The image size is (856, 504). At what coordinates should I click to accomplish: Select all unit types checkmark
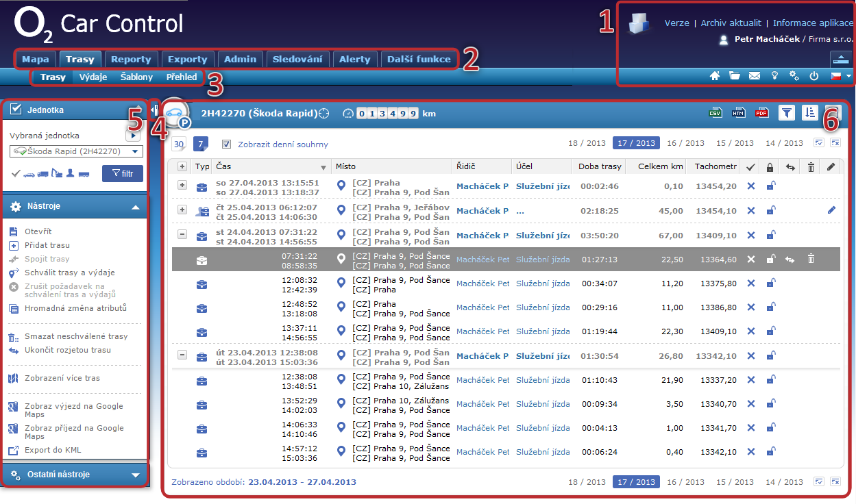(16, 174)
